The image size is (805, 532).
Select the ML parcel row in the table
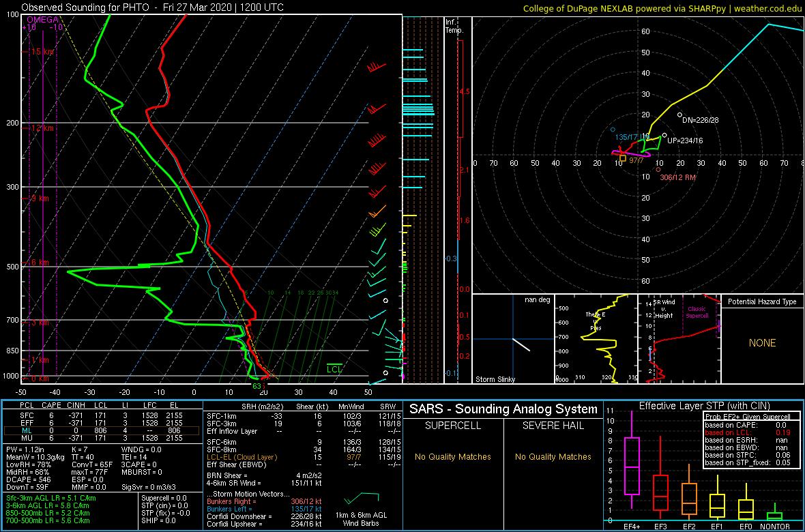102,431
